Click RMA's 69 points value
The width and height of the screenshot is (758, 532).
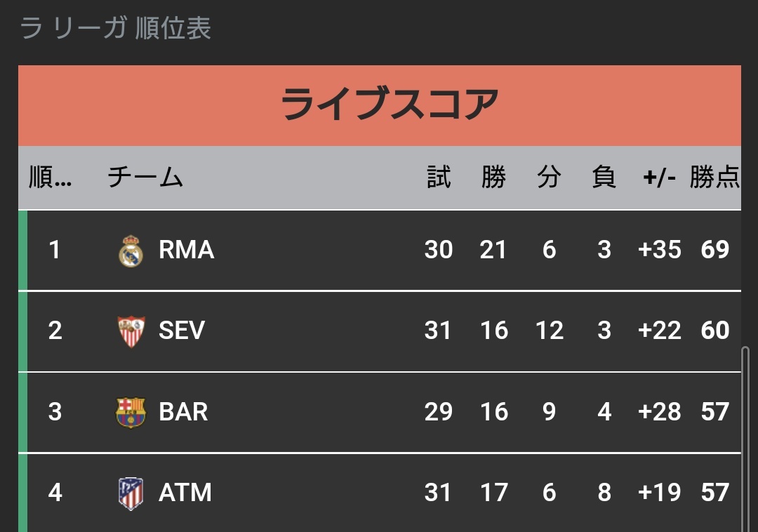click(x=715, y=250)
